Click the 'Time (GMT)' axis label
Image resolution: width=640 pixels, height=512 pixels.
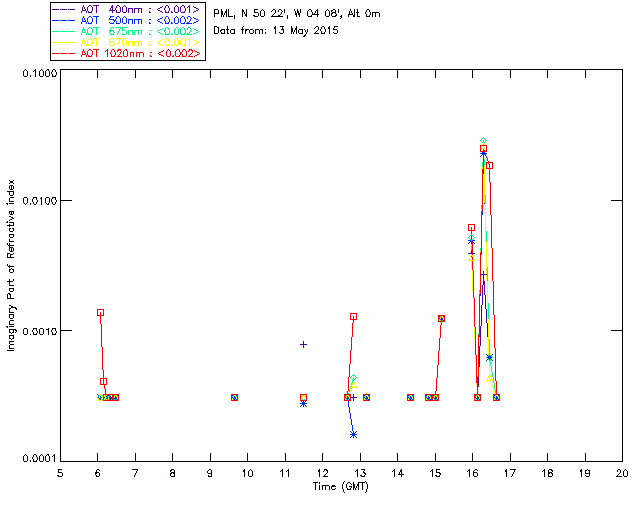tap(340, 487)
